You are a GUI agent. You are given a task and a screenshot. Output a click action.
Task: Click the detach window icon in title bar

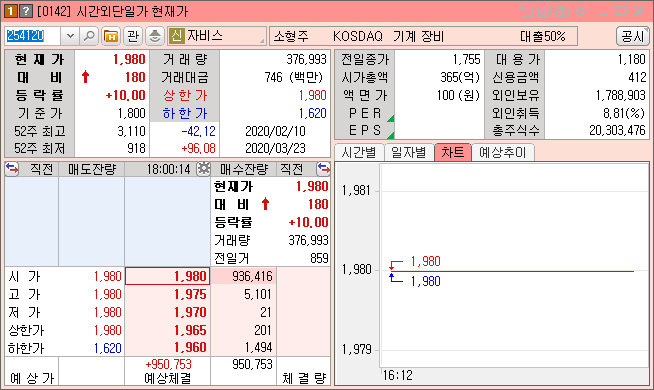pos(527,11)
